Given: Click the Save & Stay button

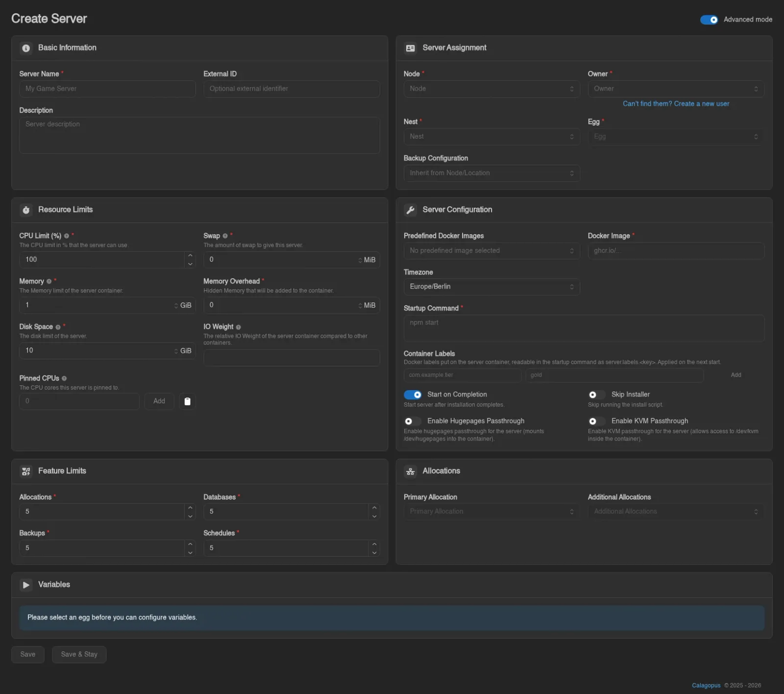Looking at the screenshot, I should 79,654.
